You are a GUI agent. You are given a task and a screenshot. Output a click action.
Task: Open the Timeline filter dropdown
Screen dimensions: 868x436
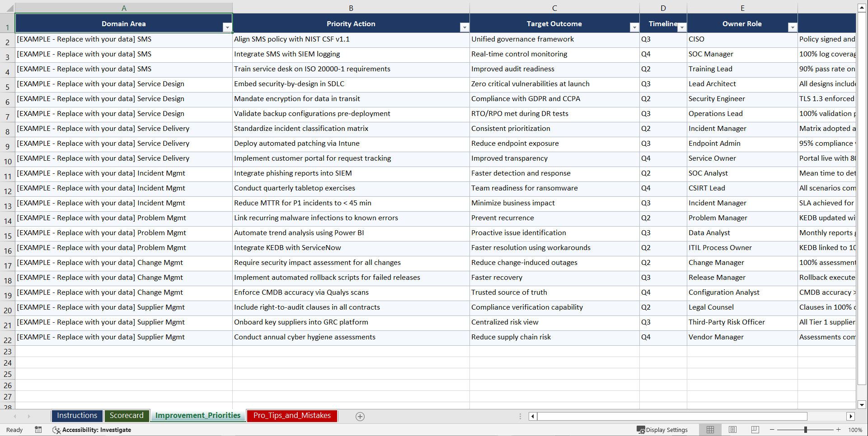coord(682,27)
